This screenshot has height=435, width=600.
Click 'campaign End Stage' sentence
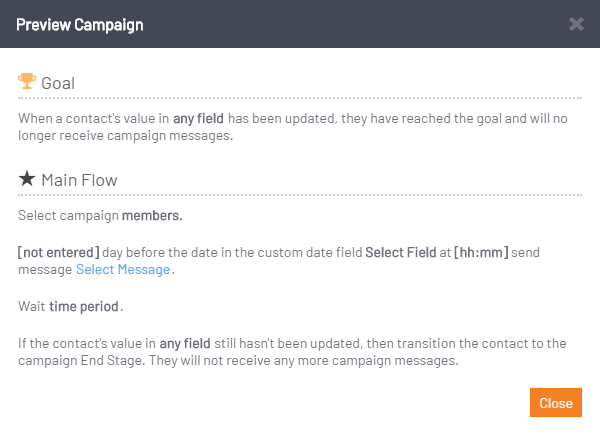pyautogui.click(x=82, y=360)
